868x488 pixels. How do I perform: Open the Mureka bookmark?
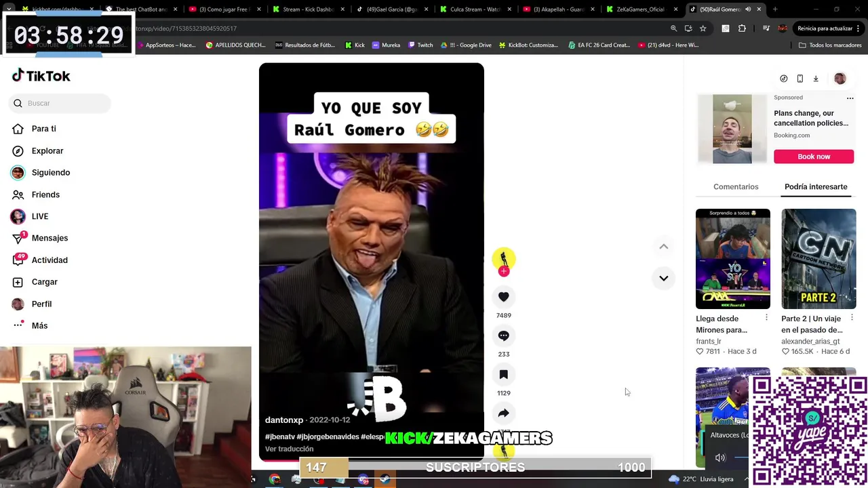pos(386,45)
